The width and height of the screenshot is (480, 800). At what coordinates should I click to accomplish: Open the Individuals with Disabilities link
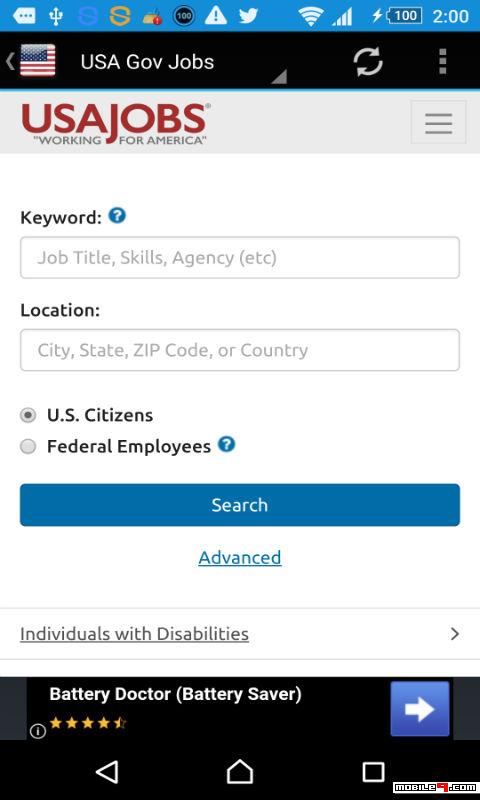[134, 634]
